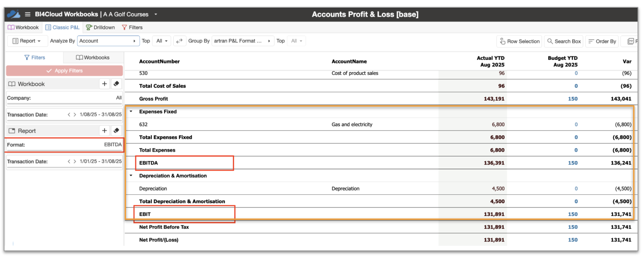The width and height of the screenshot is (644, 259).
Task: Collapse the Depreciation & Amortisation group
Action: click(x=131, y=176)
